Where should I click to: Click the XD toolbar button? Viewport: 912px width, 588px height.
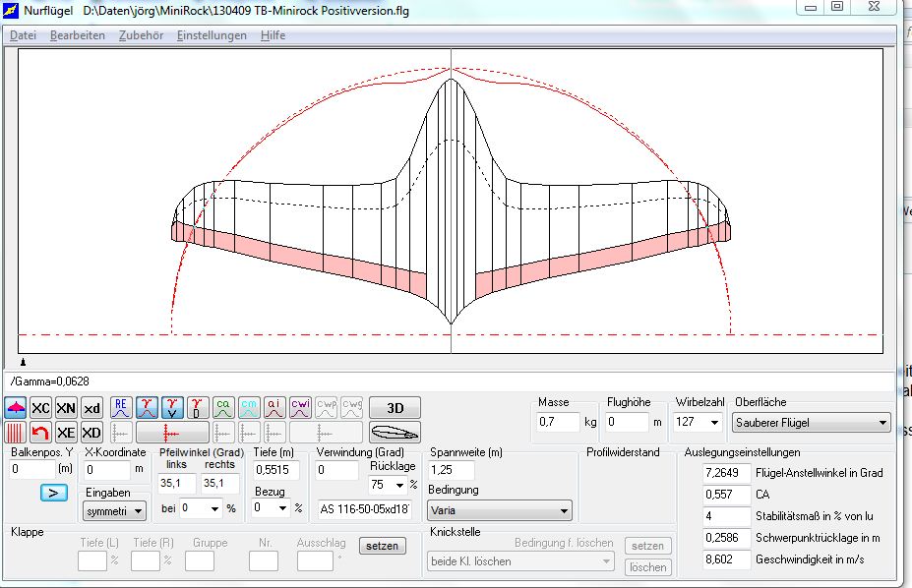[x=91, y=433]
